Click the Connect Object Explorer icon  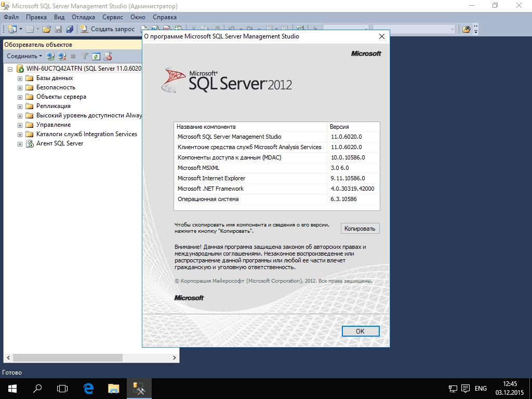pyautogui.click(x=50, y=56)
